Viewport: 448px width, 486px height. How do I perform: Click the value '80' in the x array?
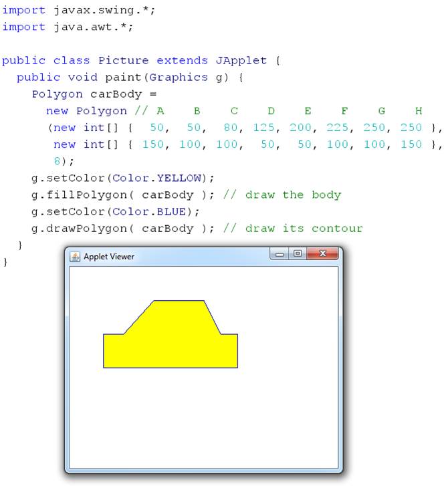pos(231,128)
